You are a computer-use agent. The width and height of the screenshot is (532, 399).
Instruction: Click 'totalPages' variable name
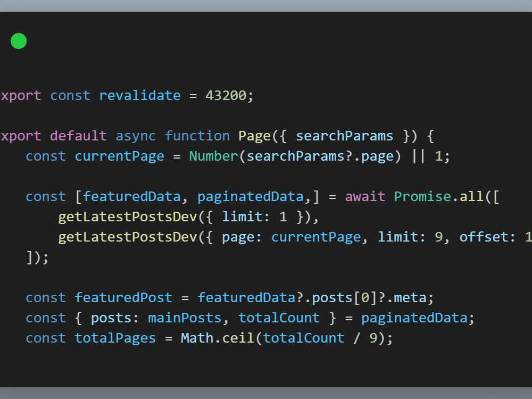coord(115,338)
